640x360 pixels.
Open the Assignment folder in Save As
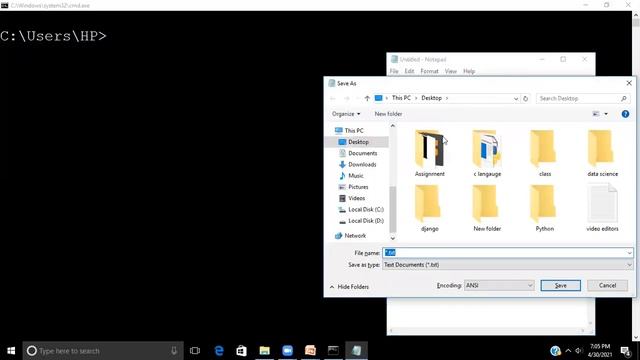click(x=429, y=153)
